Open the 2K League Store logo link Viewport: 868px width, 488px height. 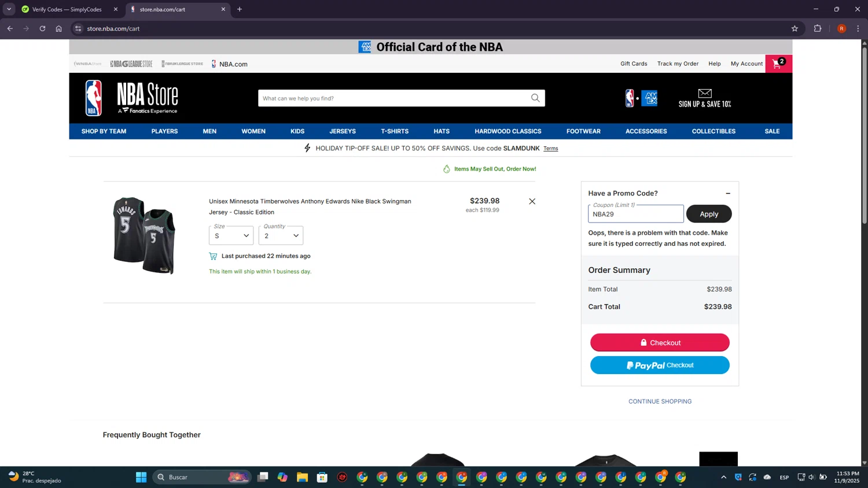(182, 64)
